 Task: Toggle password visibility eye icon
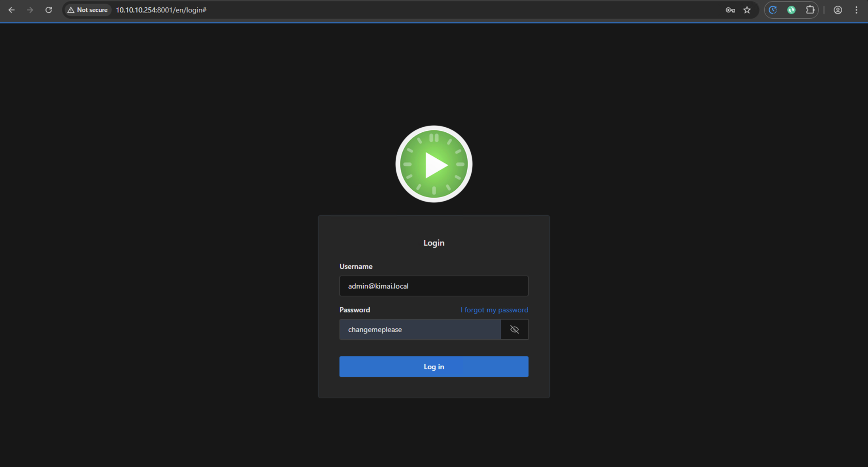tap(515, 329)
